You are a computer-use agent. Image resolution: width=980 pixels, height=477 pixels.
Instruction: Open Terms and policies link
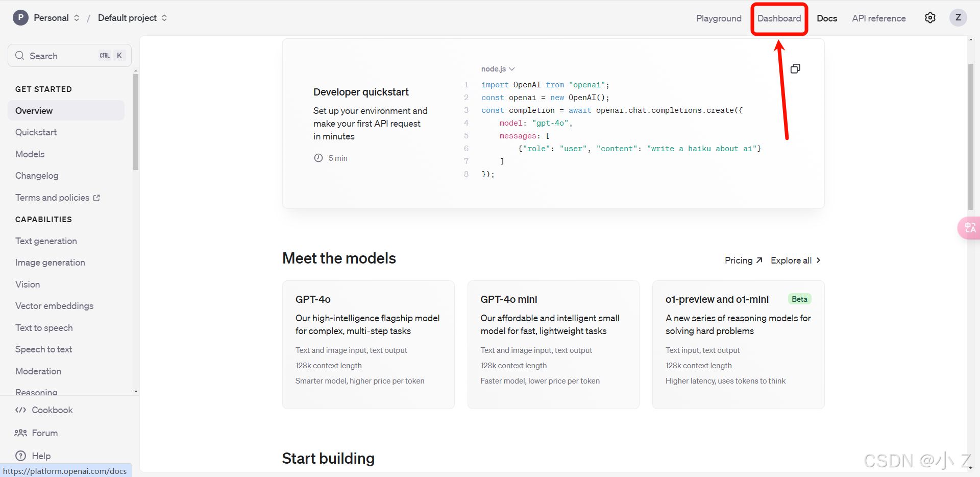point(52,198)
